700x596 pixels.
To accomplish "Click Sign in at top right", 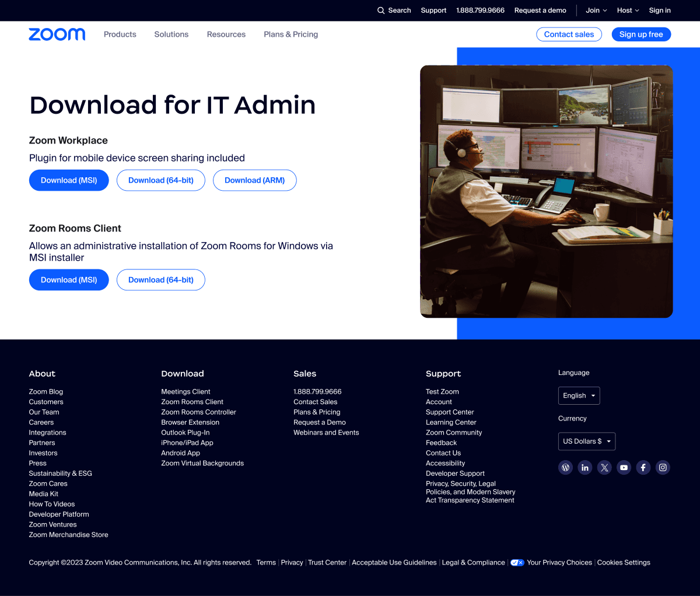I will [660, 10].
